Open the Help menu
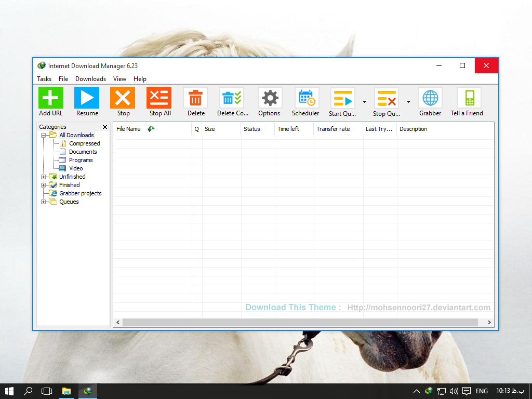The image size is (532, 399). pos(140,79)
